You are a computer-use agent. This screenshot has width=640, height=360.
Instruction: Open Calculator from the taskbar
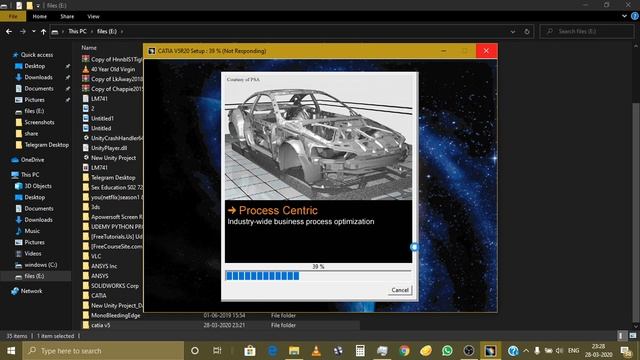[360, 351]
